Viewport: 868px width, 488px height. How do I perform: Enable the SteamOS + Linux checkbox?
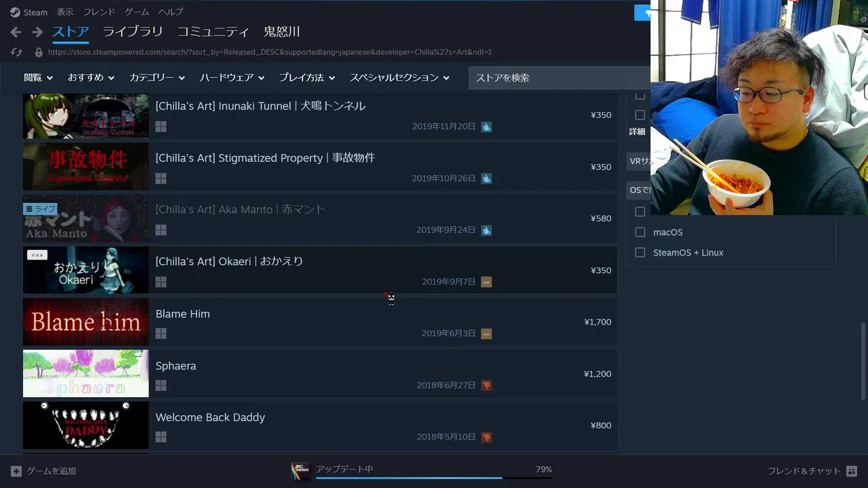(639, 252)
